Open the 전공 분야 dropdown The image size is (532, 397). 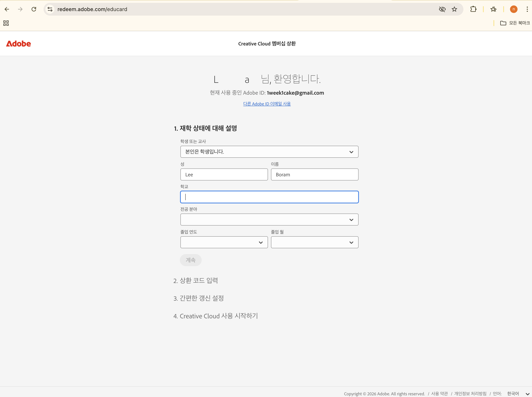tap(269, 220)
